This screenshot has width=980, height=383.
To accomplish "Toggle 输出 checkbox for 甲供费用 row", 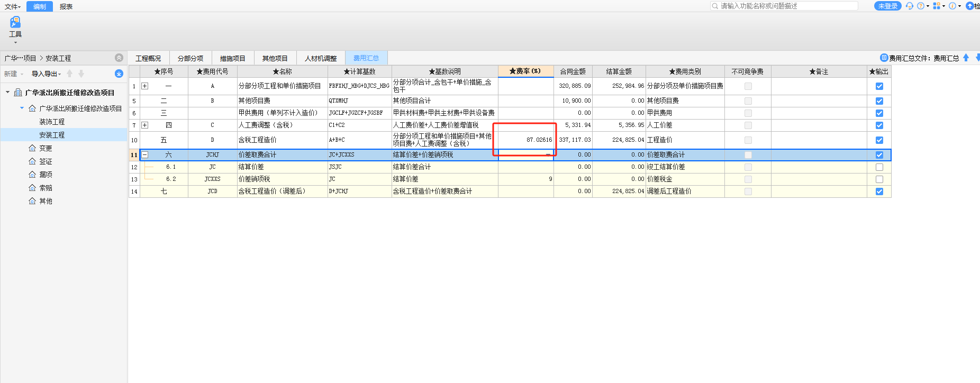I will (x=879, y=113).
